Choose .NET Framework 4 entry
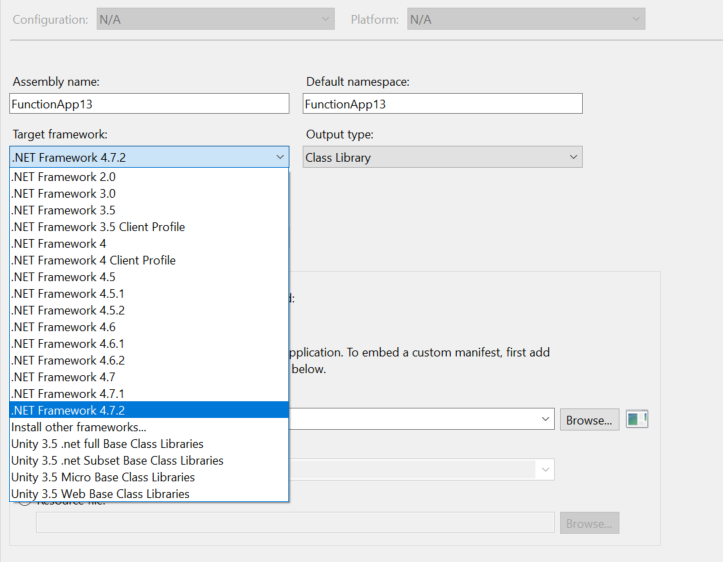This screenshot has height=562, width=723. [x=149, y=243]
